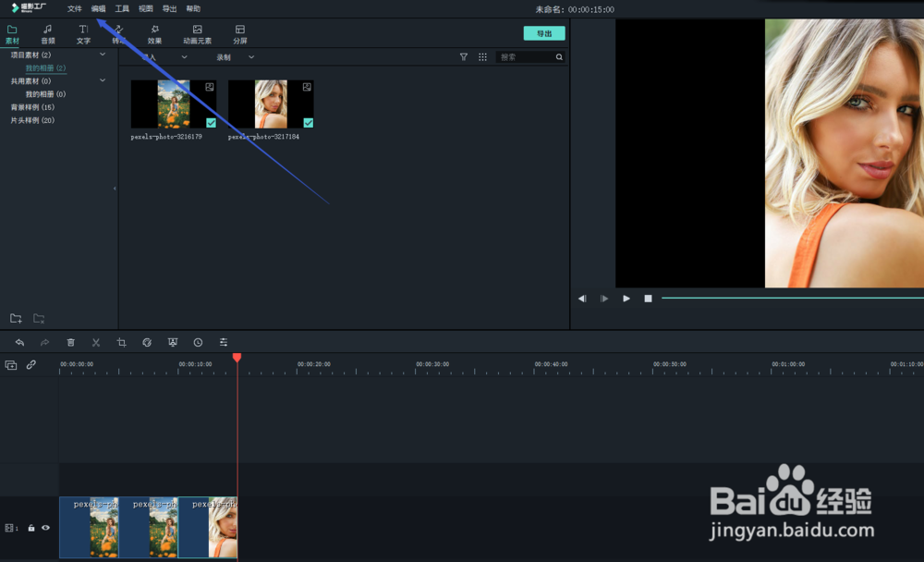The width and height of the screenshot is (924, 562).
Task: Open the 分屏 split screen tab
Action: pos(240,35)
